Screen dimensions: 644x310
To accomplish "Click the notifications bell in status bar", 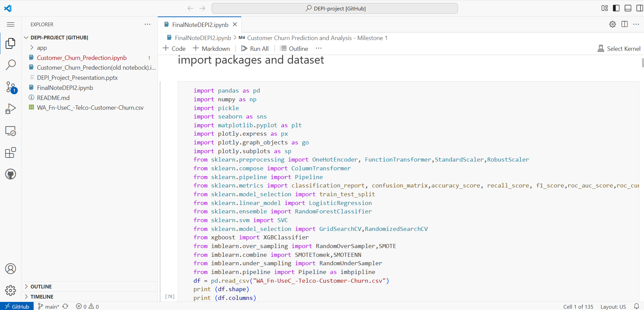I will 637,306.
